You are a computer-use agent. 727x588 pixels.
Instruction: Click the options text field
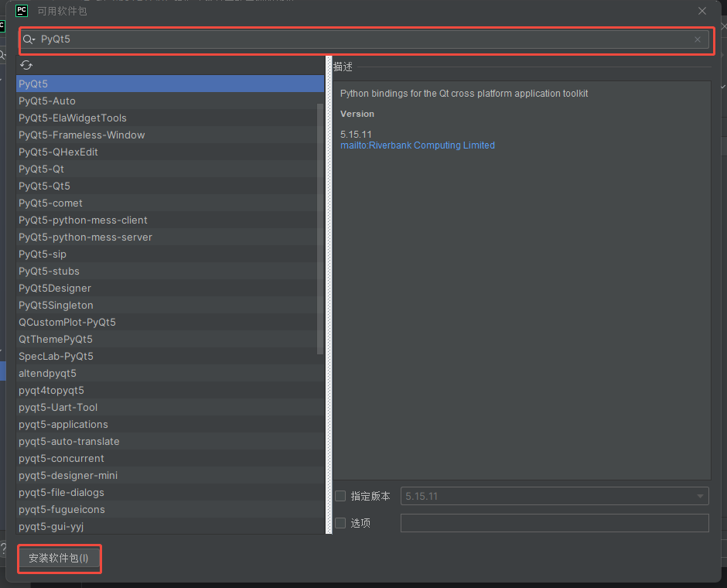pyautogui.click(x=555, y=523)
